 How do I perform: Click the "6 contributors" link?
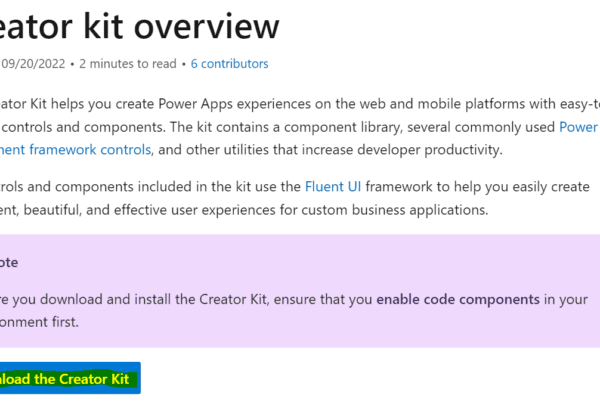pos(229,64)
